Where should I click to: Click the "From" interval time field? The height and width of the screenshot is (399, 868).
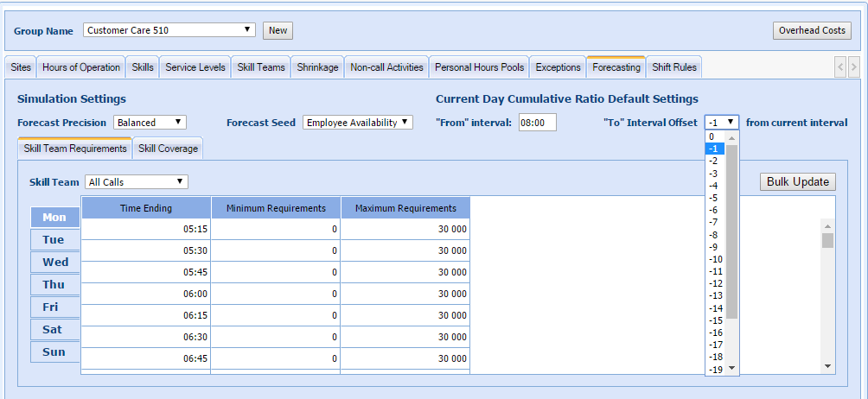tap(537, 123)
